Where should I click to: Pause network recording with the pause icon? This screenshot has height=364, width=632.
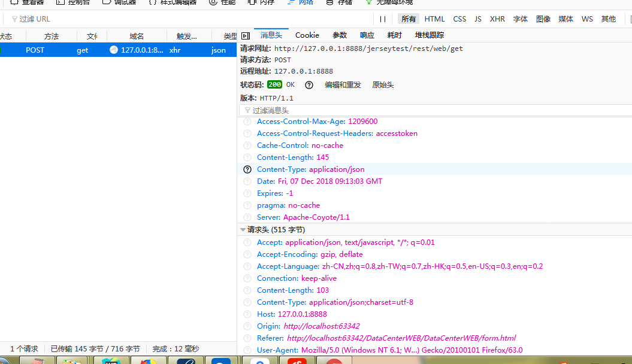click(x=383, y=19)
